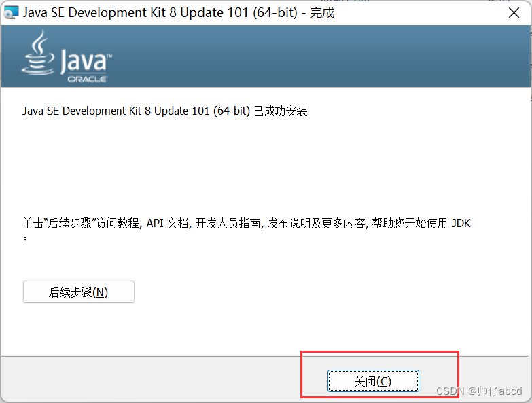Viewport: 532px width, 403px height.
Task: Click the paragraph starting with 单击"后续步骤"访问教程
Action: pyautogui.click(x=247, y=228)
